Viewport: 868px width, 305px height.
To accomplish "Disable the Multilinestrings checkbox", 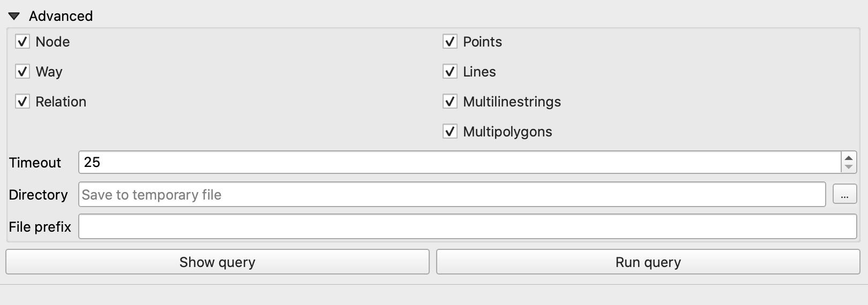I will click(x=450, y=102).
